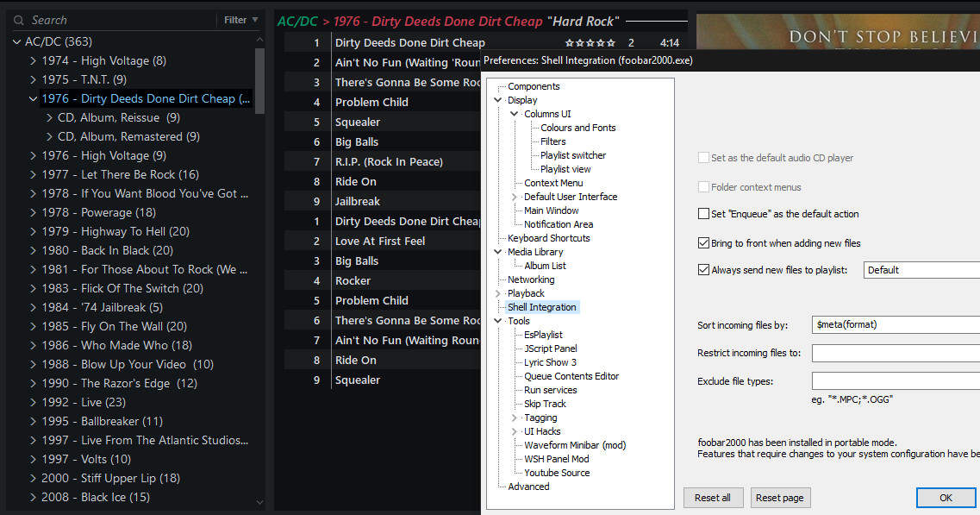Open Keyboard Shortcuts preferences

(x=549, y=238)
